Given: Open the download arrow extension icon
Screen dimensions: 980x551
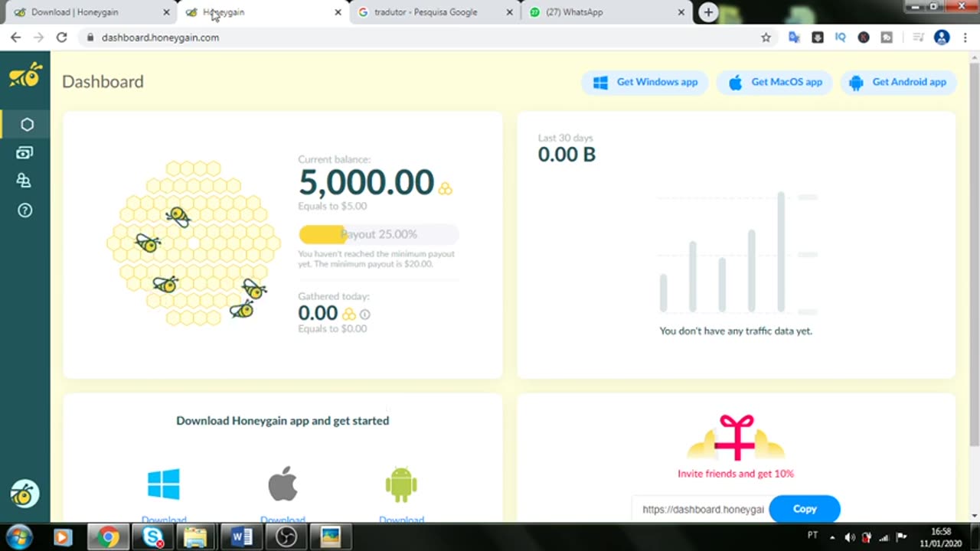Looking at the screenshot, I should 818,37.
